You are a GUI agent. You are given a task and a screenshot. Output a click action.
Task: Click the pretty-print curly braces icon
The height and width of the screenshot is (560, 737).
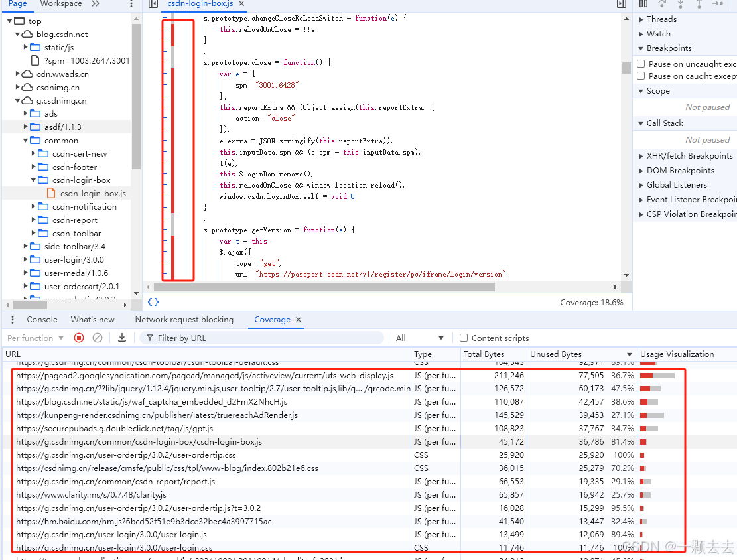pyautogui.click(x=153, y=302)
